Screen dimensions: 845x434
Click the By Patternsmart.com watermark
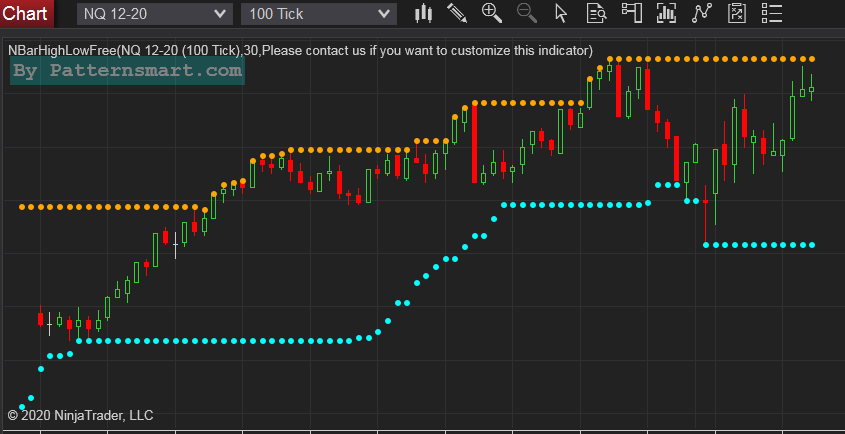[127, 71]
